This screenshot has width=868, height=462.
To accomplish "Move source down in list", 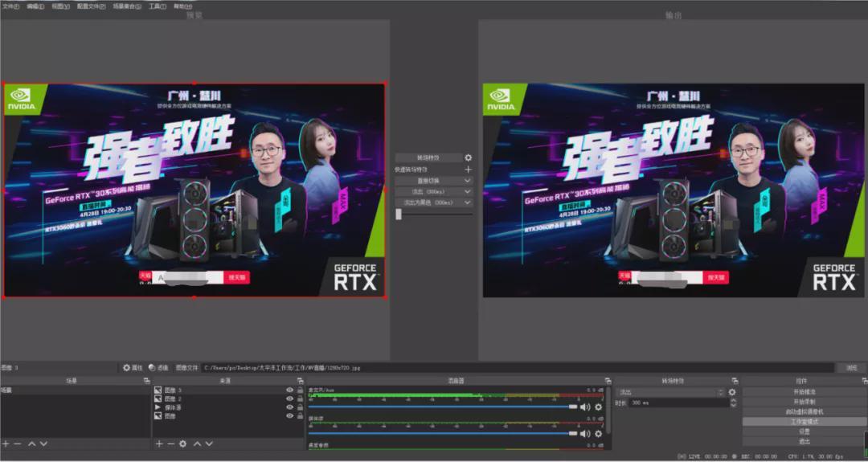I will pyautogui.click(x=209, y=444).
